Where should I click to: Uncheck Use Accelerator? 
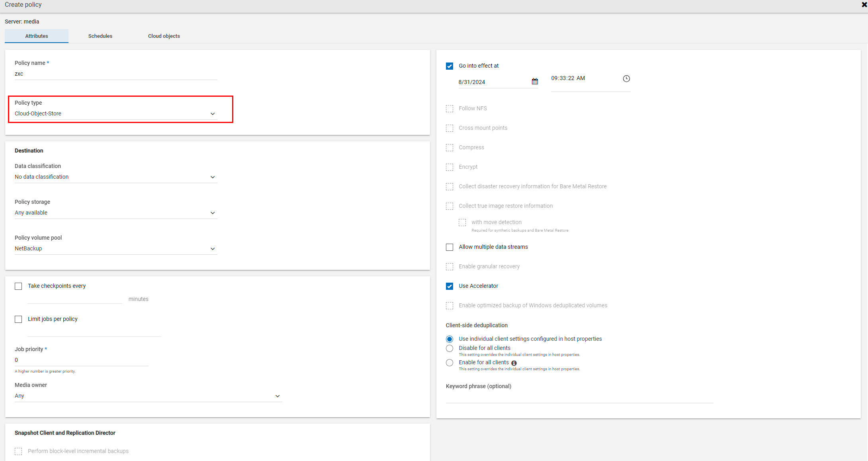click(x=450, y=286)
